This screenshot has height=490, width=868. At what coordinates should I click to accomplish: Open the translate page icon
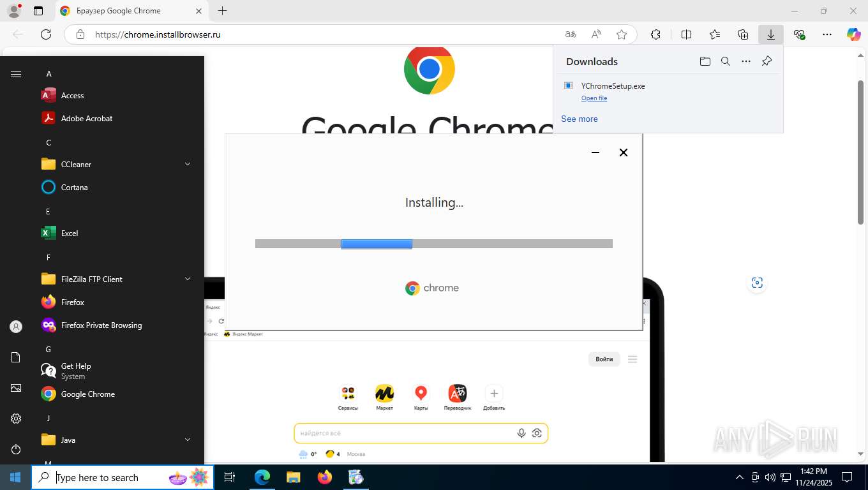tap(571, 34)
